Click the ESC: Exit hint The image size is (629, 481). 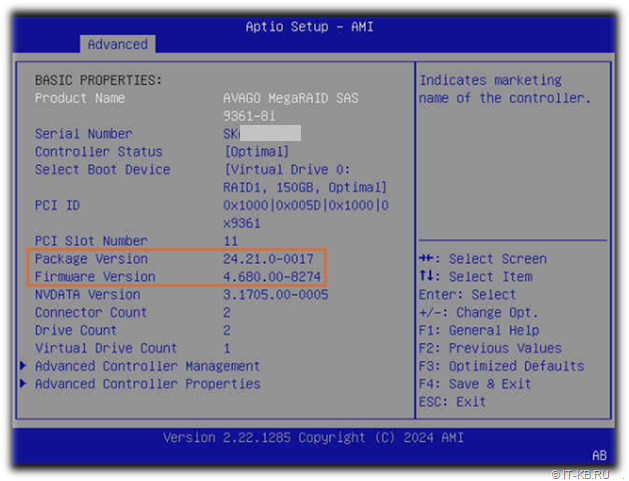click(x=452, y=402)
